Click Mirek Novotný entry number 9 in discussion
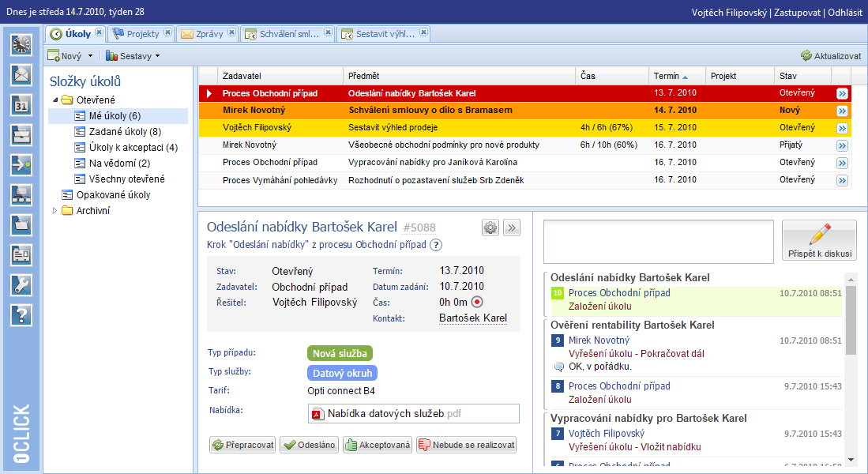 pos(599,340)
